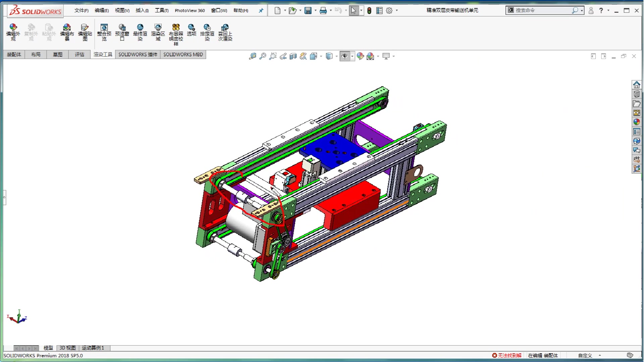Select the Zoom to Fit icon
The image size is (644, 362).
tap(263, 56)
